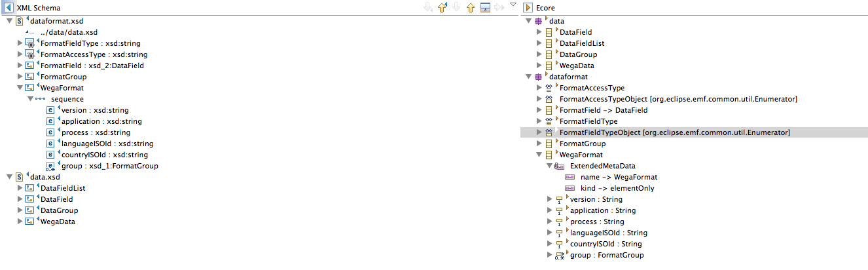Click the element icon beside application : xsd:string

50,121
